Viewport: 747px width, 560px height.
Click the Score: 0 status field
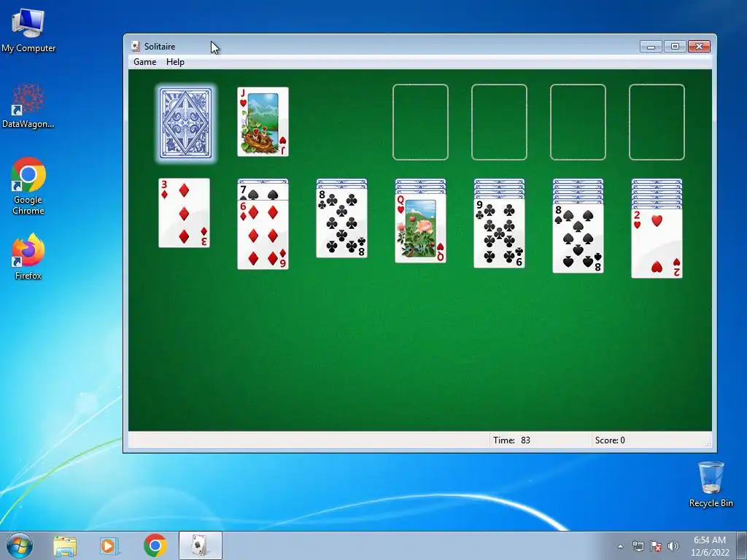point(650,440)
